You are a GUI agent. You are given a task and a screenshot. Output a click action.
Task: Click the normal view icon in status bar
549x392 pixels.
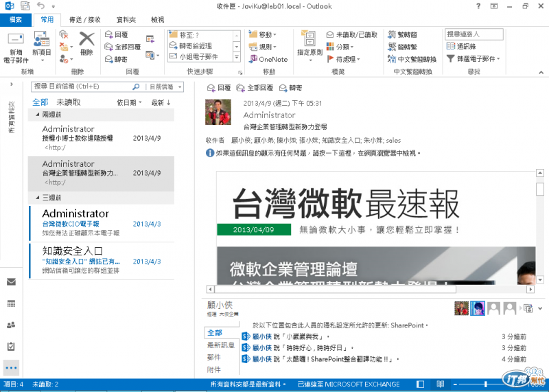420,384
